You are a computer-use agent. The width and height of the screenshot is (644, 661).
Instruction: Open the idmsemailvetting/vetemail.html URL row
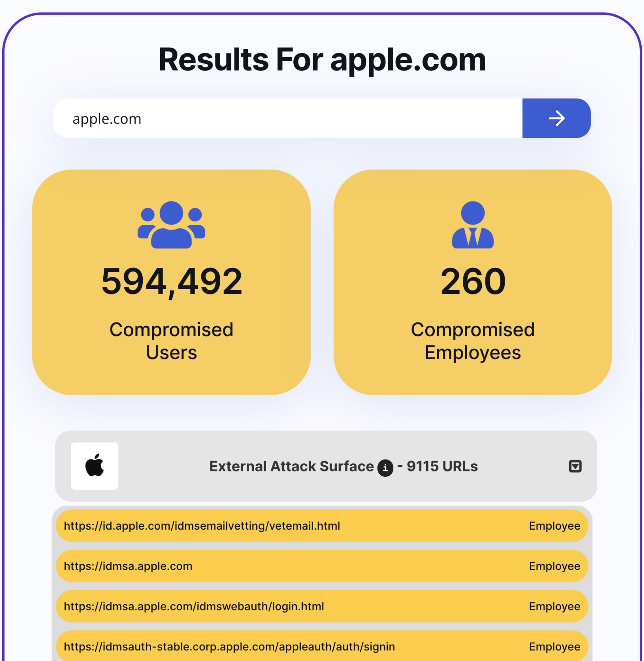(322, 526)
